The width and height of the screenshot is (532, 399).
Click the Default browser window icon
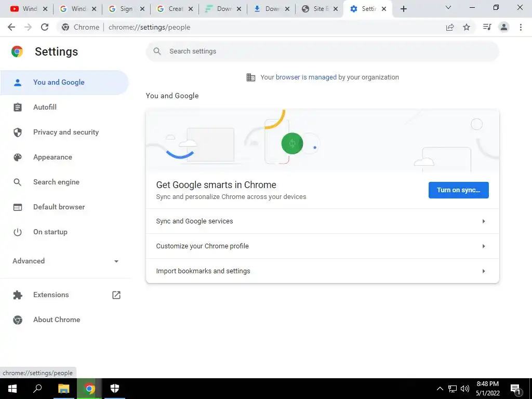(x=17, y=207)
